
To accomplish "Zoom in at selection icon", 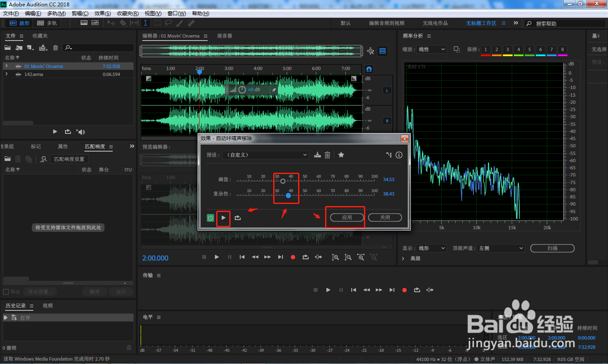I will (361, 257).
